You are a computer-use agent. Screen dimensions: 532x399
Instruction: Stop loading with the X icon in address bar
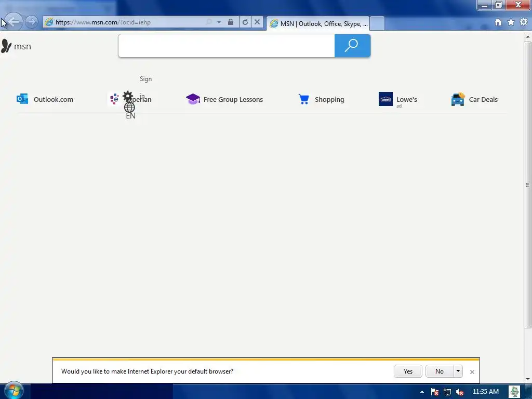257,22
